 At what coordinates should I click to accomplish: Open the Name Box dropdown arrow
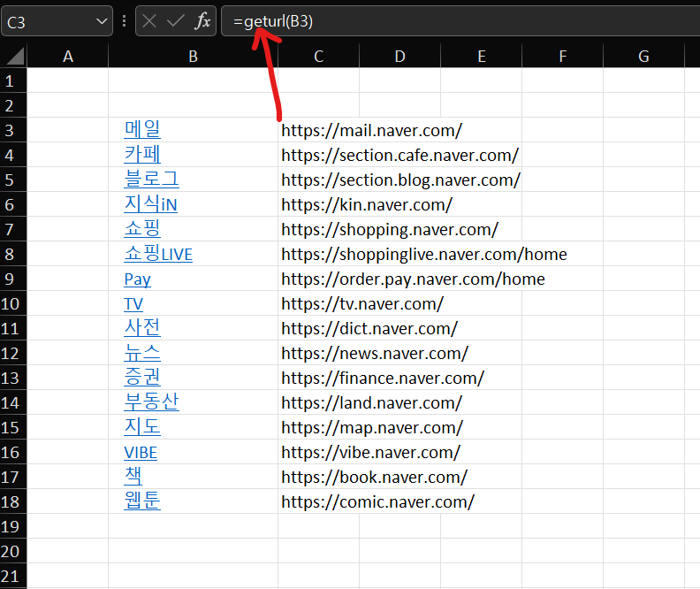(102, 21)
